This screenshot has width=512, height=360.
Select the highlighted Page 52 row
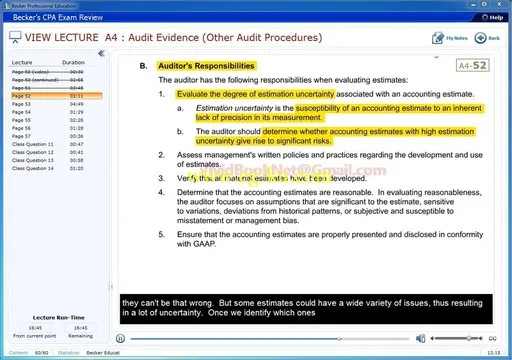pos(57,96)
